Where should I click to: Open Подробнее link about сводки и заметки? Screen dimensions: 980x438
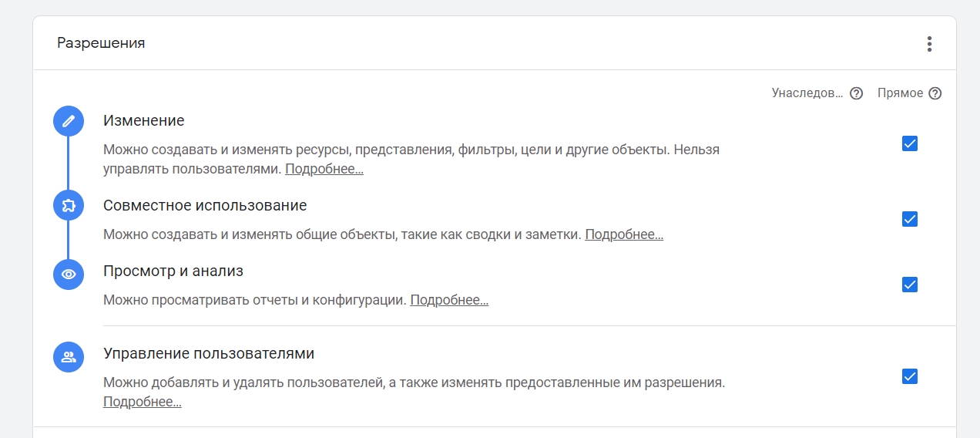tap(624, 234)
